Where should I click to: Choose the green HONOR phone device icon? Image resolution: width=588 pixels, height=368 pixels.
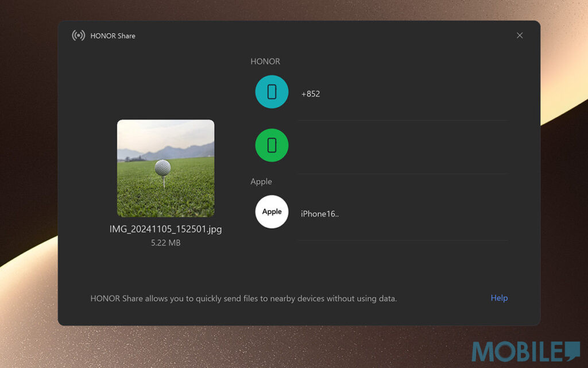pyautogui.click(x=272, y=145)
